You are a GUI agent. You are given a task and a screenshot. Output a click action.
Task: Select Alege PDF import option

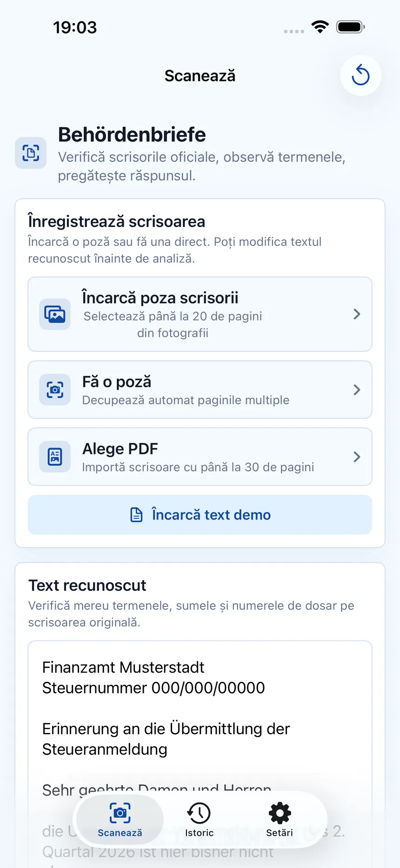point(200,457)
